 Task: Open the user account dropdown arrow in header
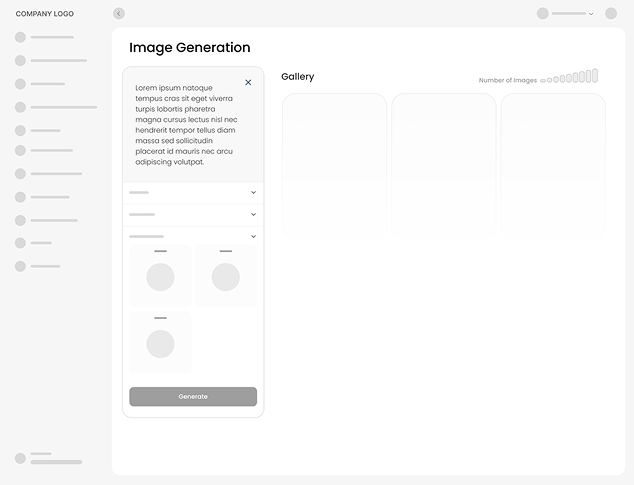[591, 14]
